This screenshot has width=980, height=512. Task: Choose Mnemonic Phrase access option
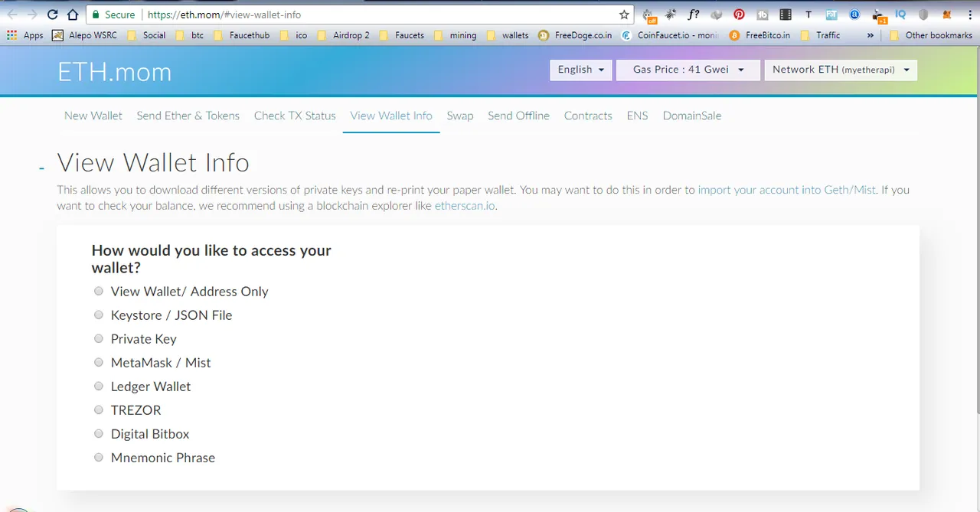(99, 457)
